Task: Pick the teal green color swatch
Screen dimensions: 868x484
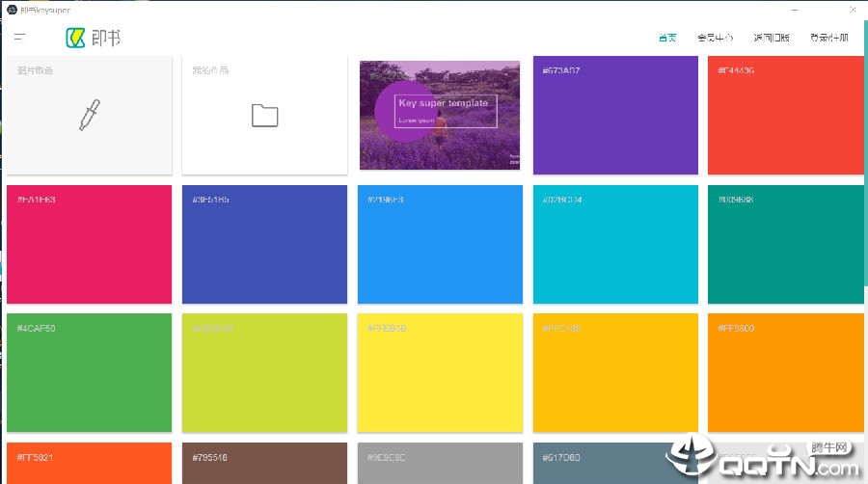Action: click(x=785, y=245)
